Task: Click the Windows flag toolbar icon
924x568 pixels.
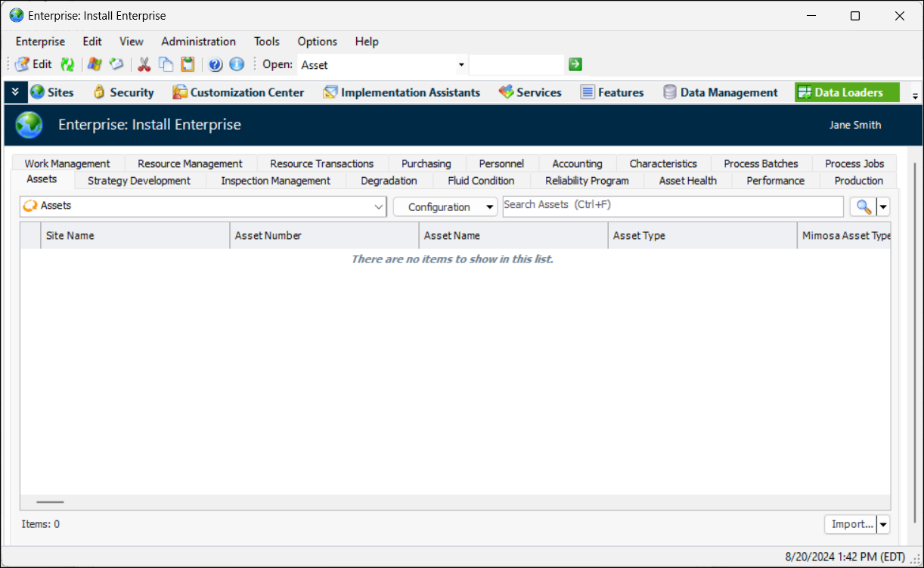Action: [95, 64]
